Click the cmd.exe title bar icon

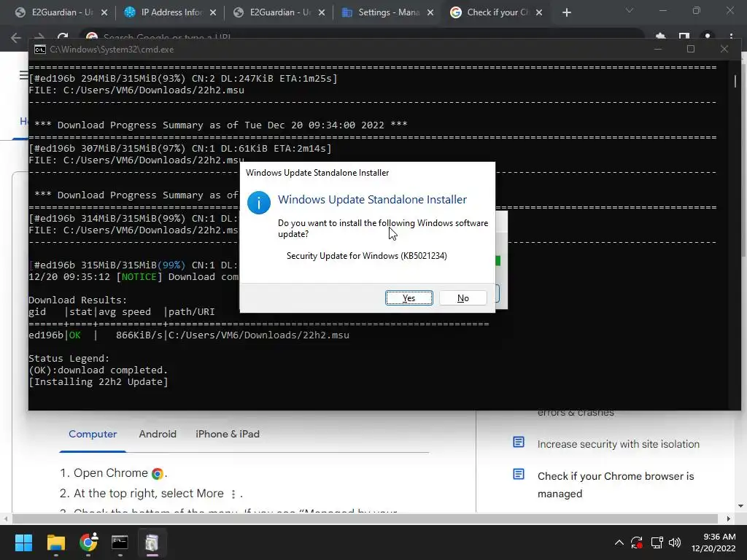point(40,50)
